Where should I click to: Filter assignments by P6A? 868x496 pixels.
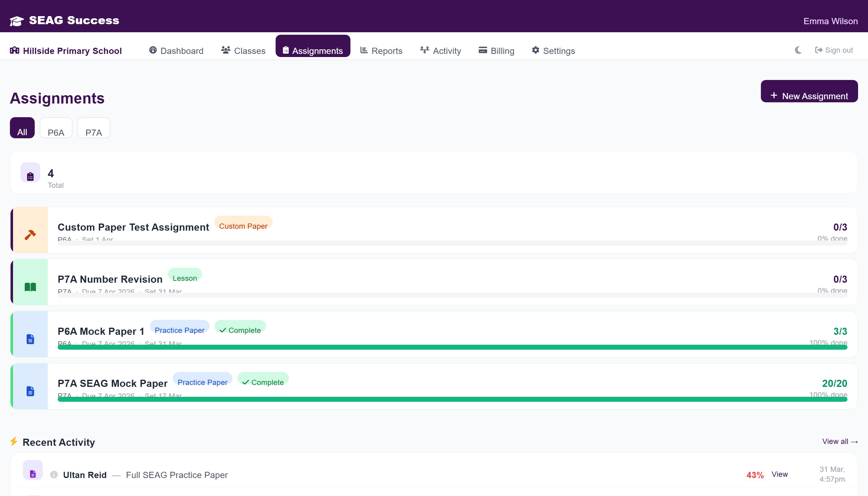click(56, 128)
